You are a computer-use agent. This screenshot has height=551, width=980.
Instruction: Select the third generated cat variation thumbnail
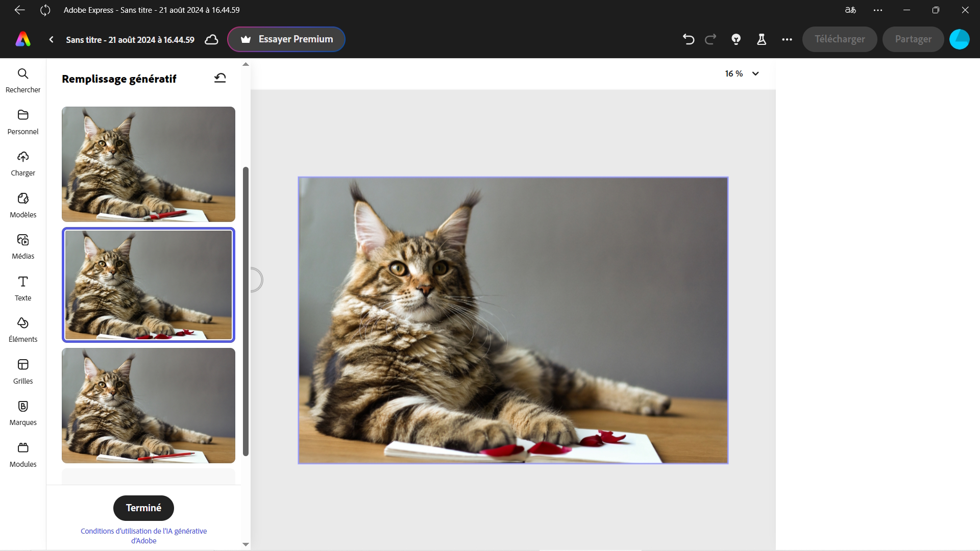149,406
